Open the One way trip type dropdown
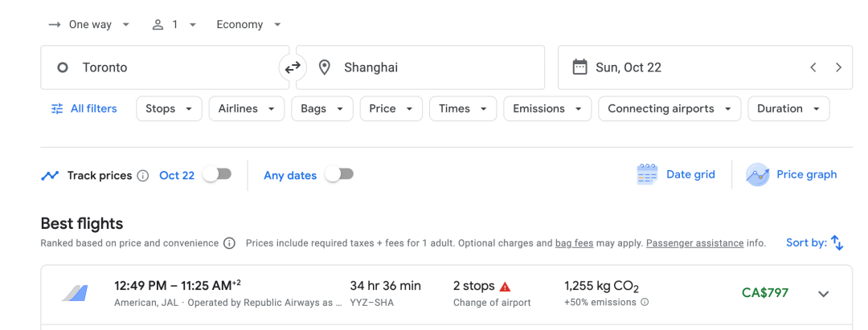 pos(89,25)
